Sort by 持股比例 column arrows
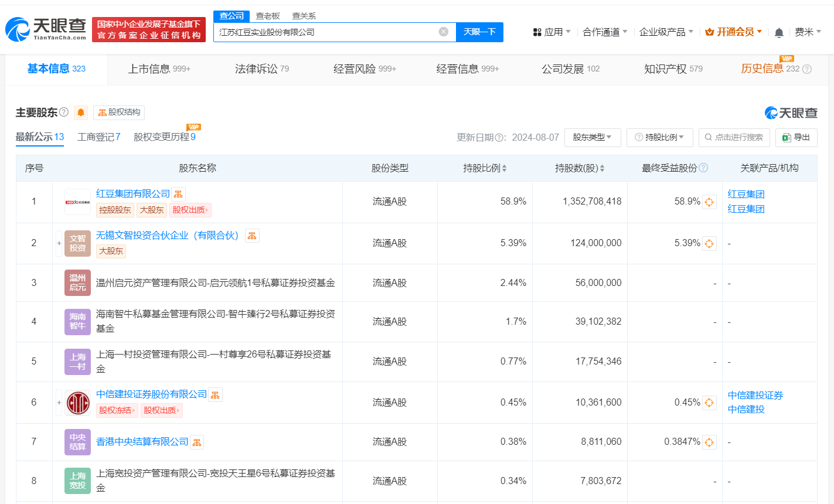The width and height of the screenshot is (834, 504). tap(504, 168)
